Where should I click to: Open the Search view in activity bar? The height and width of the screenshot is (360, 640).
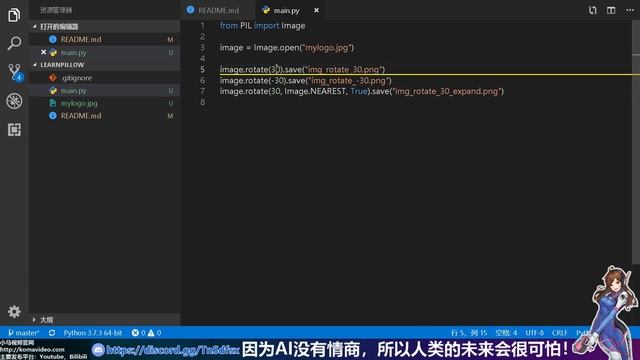[14, 43]
